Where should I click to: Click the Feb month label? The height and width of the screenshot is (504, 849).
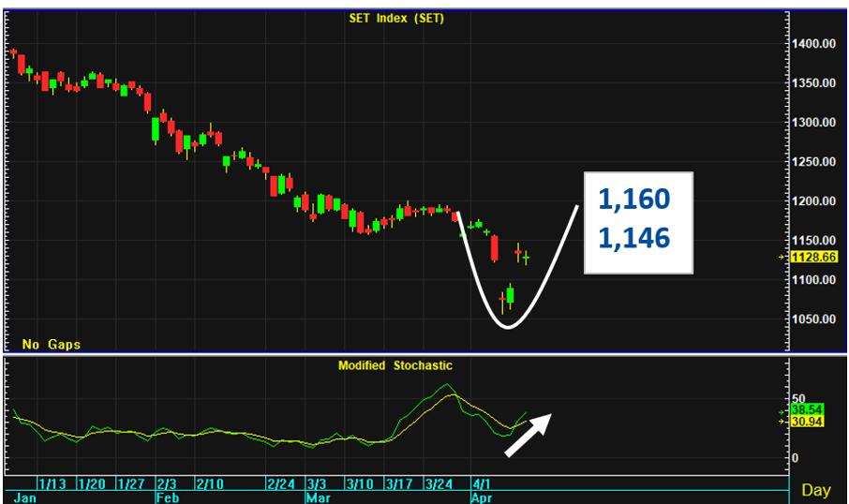(x=168, y=498)
